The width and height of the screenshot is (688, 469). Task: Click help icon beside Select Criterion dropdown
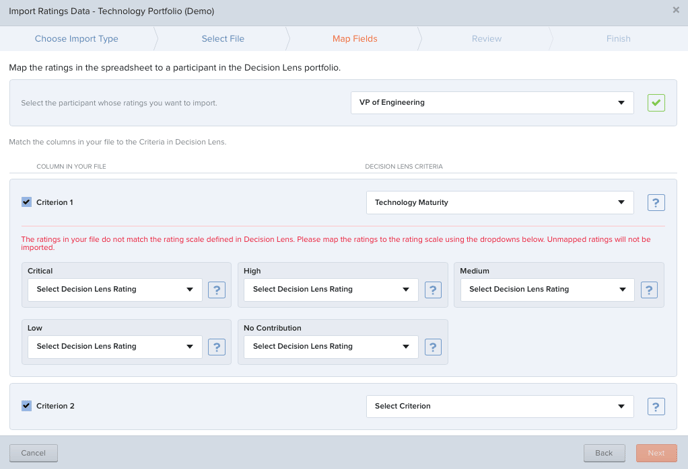click(x=655, y=407)
